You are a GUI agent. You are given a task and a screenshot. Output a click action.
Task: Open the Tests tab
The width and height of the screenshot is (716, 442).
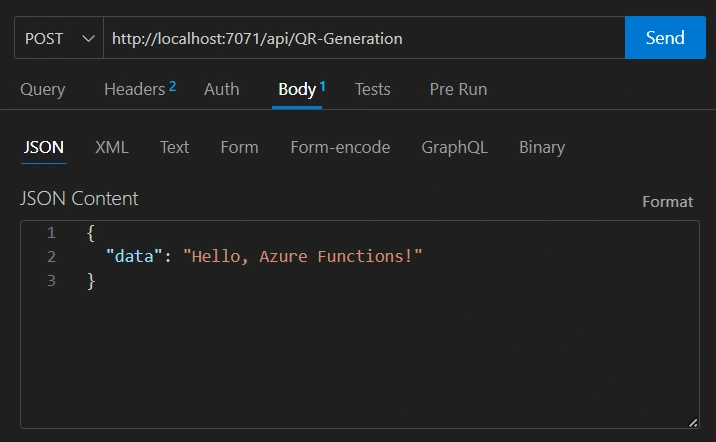(373, 89)
